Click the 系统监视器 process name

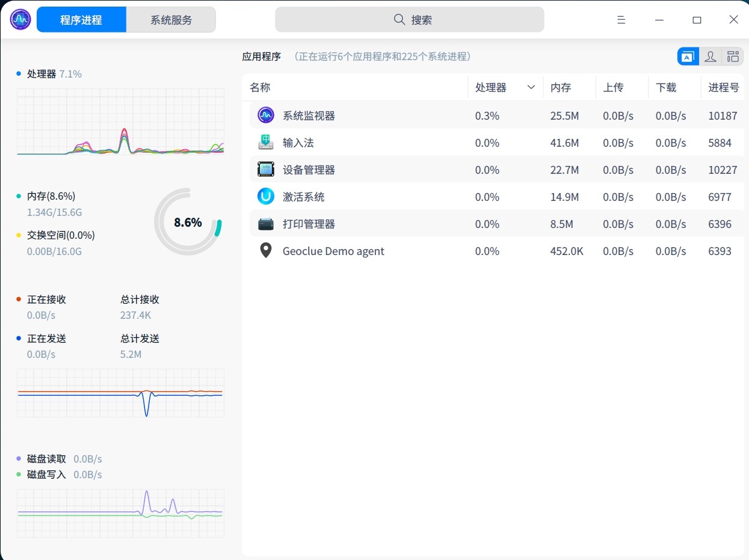click(309, 115)
